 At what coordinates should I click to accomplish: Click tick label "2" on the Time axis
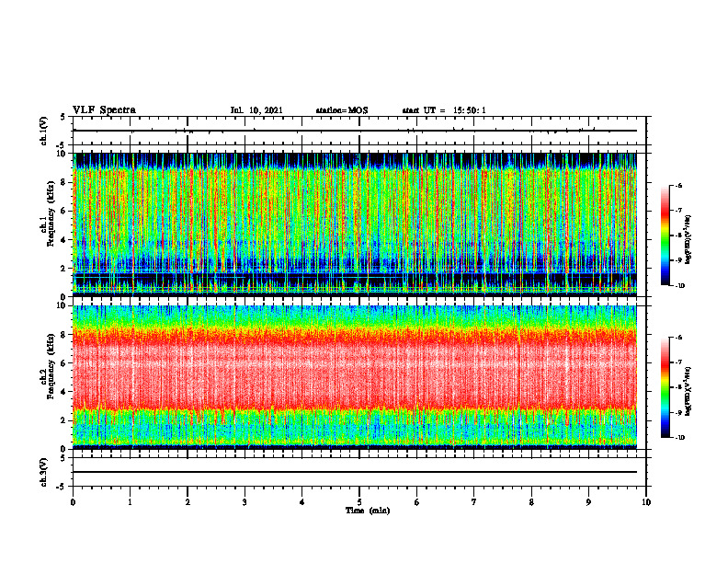click(188, 502)
